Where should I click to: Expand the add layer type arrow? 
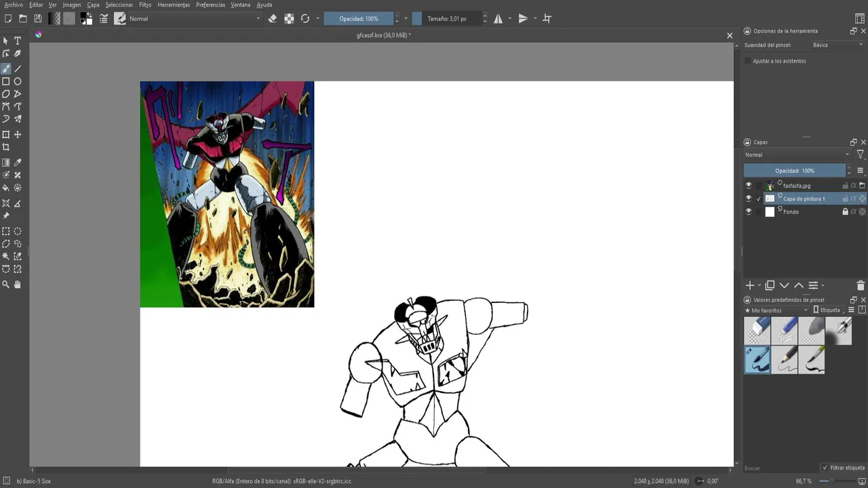pyautogui.click(x=759, y=286)
